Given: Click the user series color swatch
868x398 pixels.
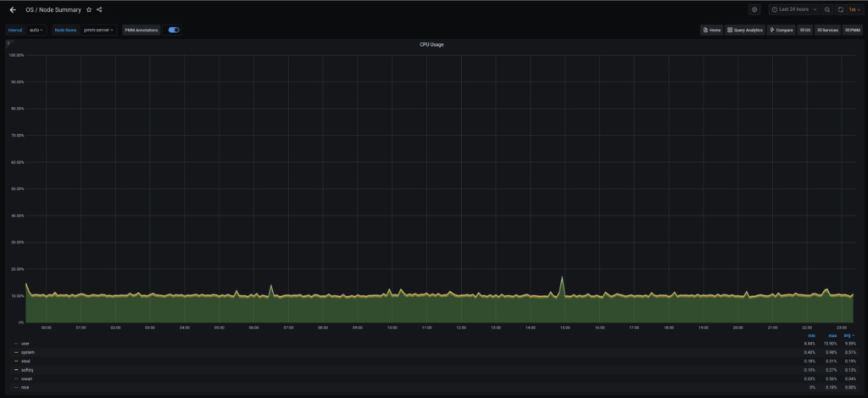Looking at the screenshot, I should tap(16, 344).
